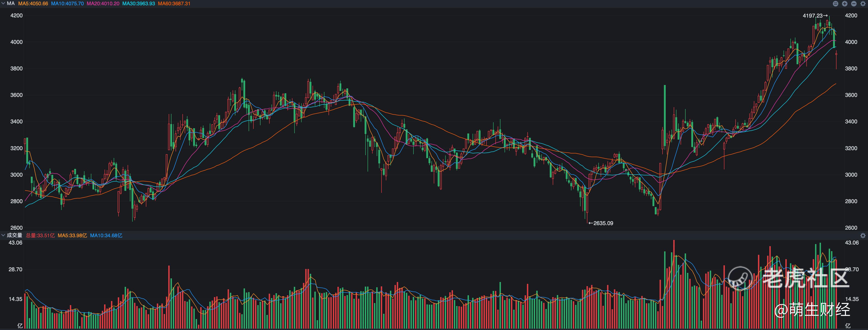Viewport: 868px width, 330px height.
Task: Click the magenta MA20:4010.20 legend label
Action: [103, 3]
